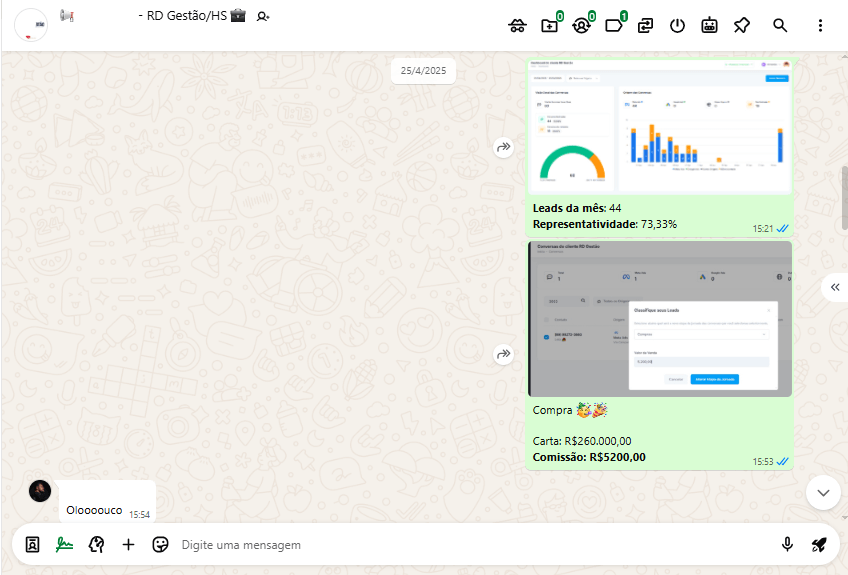Toggle the power button icon in header
Image resolution: width=848 pixels, height=575 pixels.
tap(677, 26)
